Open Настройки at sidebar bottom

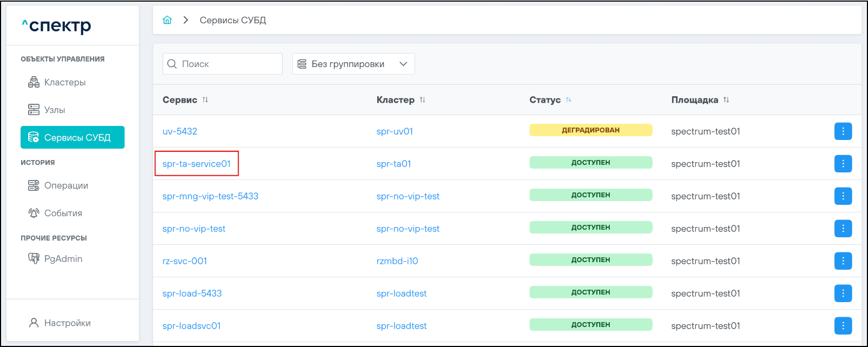[67, 323]
